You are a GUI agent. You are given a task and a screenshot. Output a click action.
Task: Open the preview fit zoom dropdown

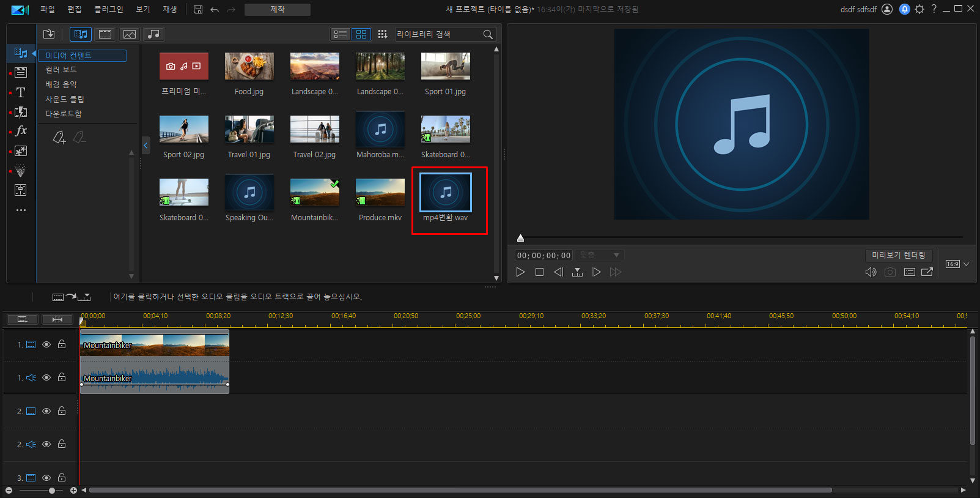pos(600,255)
